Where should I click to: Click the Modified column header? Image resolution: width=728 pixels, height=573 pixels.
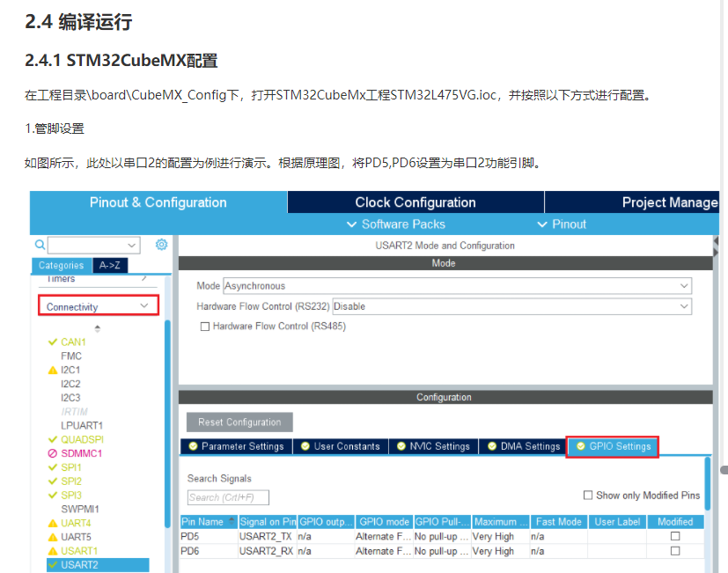[675, 521]
